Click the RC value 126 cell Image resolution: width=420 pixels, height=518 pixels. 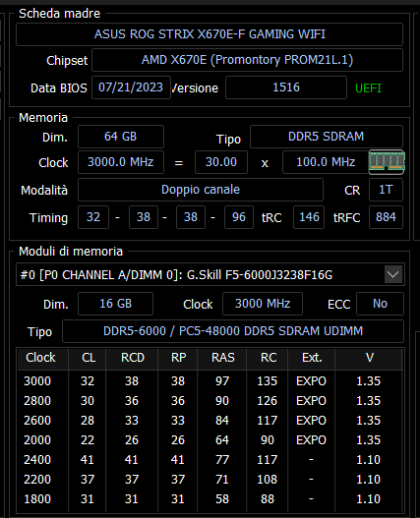coord(268,401)
